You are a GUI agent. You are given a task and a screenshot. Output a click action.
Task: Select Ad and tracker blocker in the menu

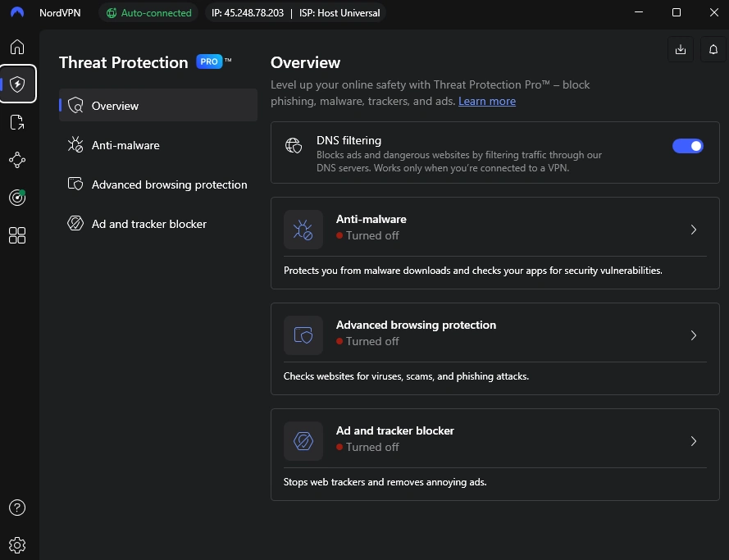[148, 223]
